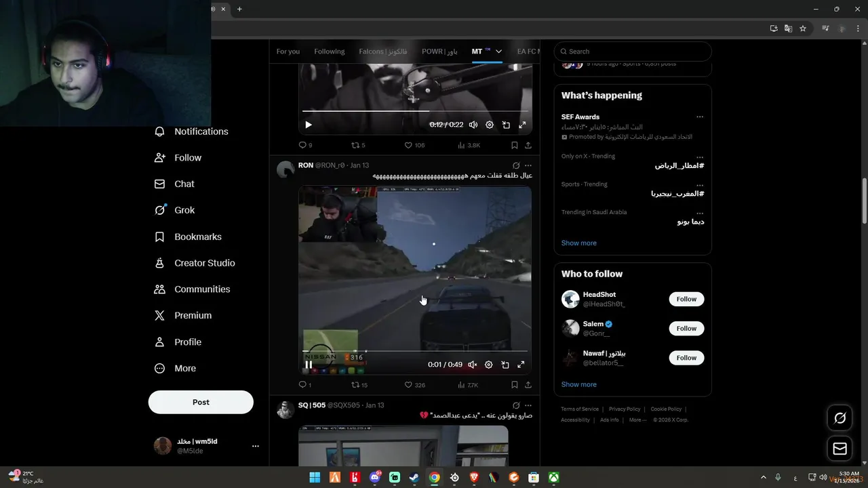The image size is (868, 488).
Task: Go to Profile from the sidebar
Action: (x=178, y=342)
